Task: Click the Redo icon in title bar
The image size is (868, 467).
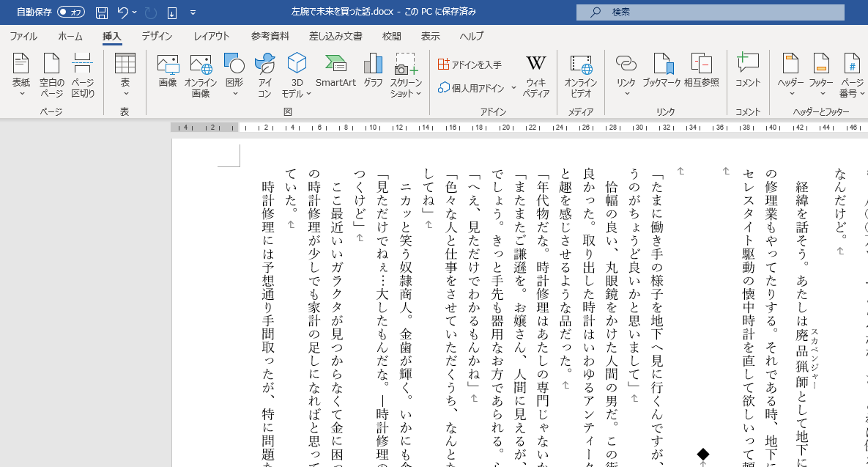Action: tap(151, 12)
